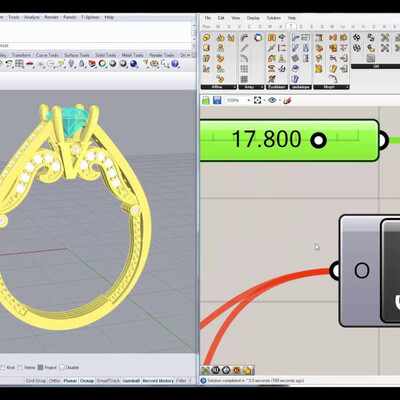Image resolution: width=400 pixels, height=400 pixels.
Task: Click curved arrow icon at Morph panel bottom
Action: 333,79
